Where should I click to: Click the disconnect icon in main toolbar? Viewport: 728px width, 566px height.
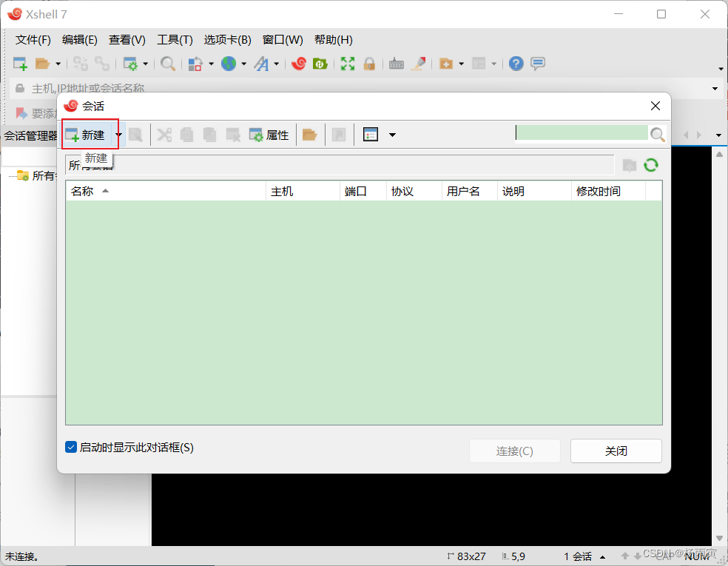click(x=102, y=64)
